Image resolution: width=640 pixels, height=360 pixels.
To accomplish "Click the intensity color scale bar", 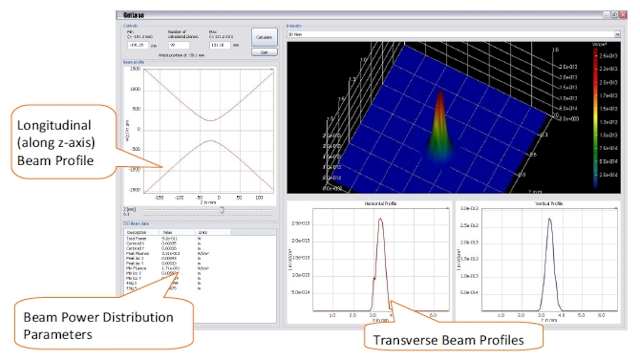I will point(596,116).
